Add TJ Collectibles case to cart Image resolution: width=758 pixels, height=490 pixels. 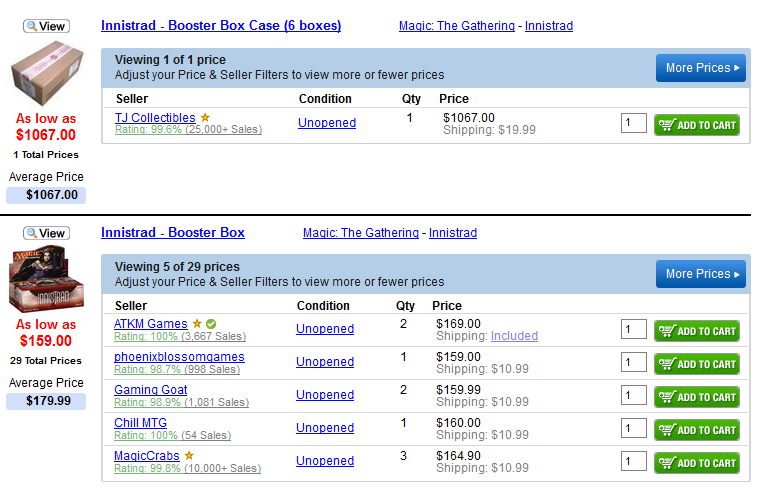tap(697, 125)
